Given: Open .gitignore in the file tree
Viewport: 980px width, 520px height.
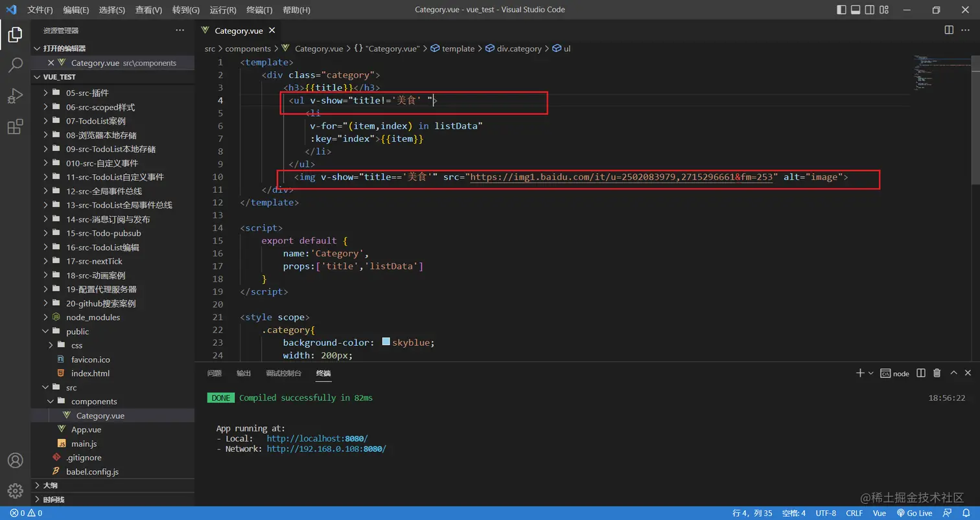Looking at the screenshot, I should pos(84,457).
